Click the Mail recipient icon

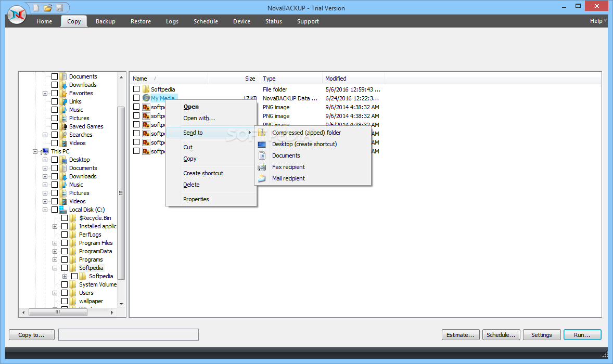point(262,178)
